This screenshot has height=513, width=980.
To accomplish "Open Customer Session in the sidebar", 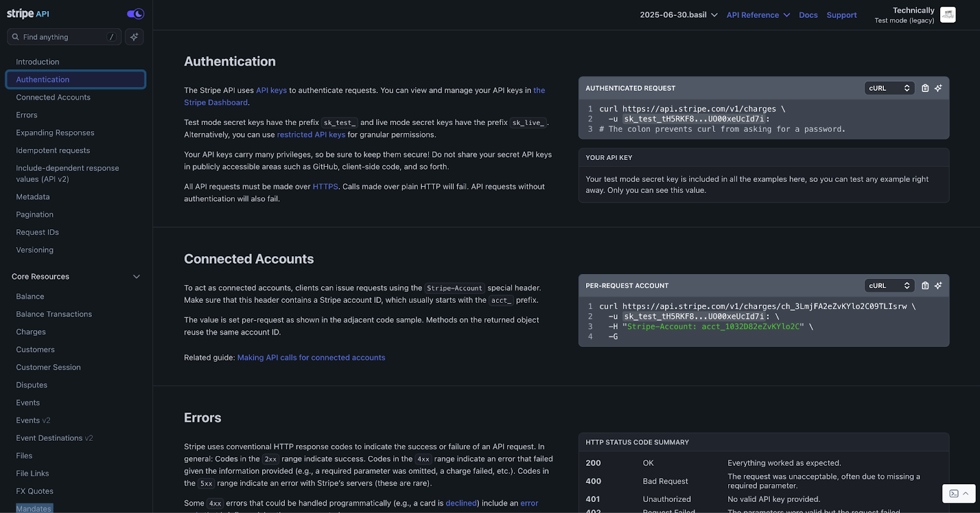I will (48, 368).
